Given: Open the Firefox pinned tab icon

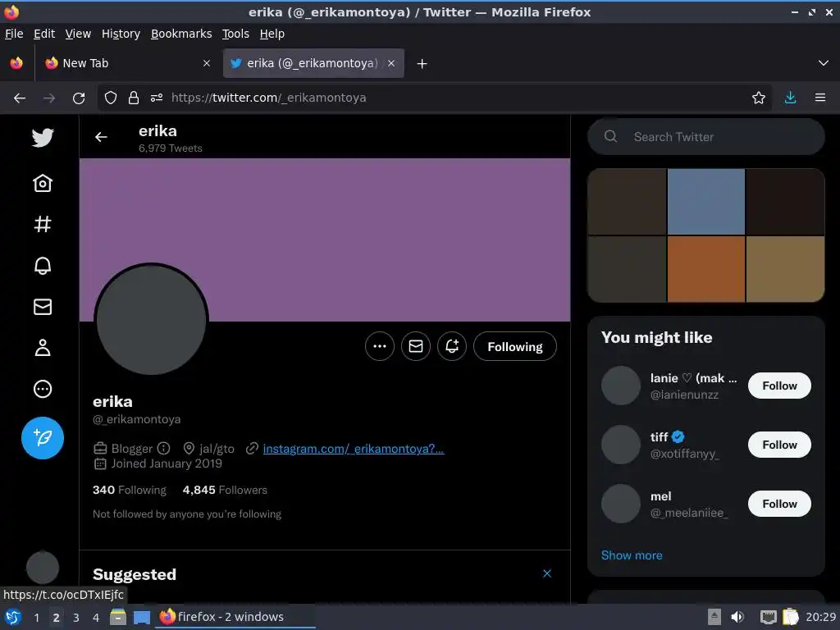Looking at the screenshot, I should pos(16,63).
